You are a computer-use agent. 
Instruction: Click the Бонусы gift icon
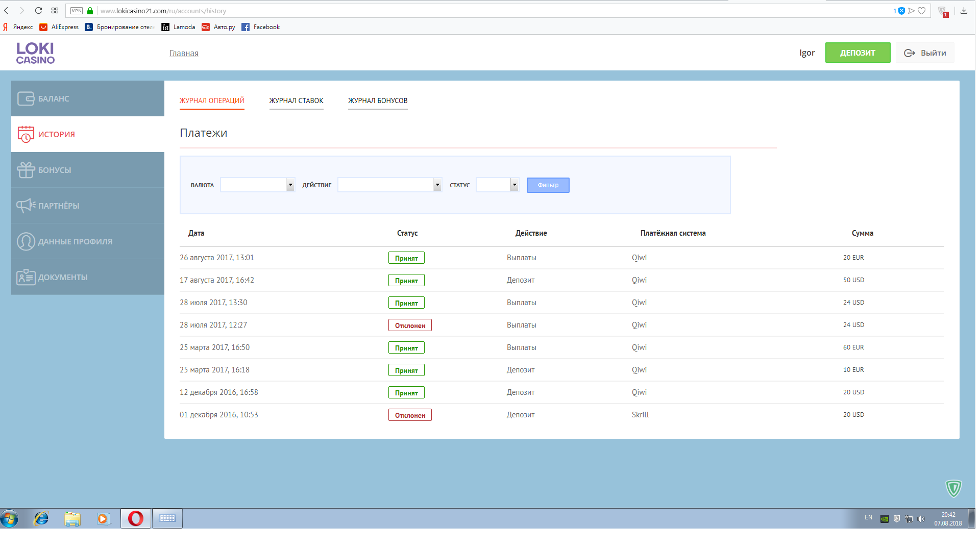(x=26, y=170)
